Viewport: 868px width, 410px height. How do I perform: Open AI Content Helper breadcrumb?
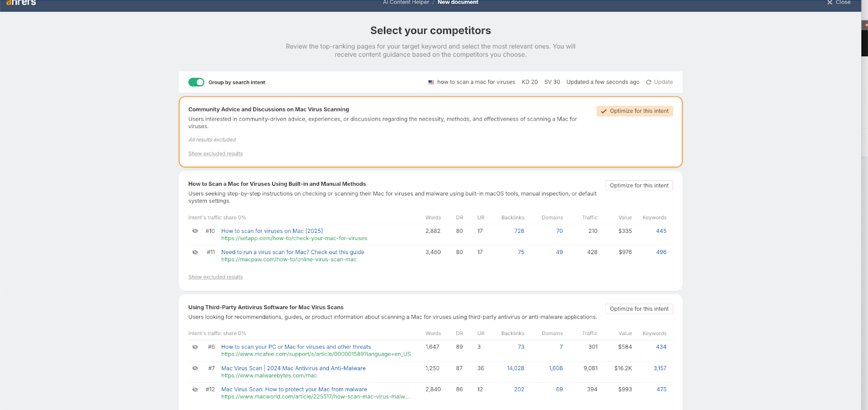point(406,3)
